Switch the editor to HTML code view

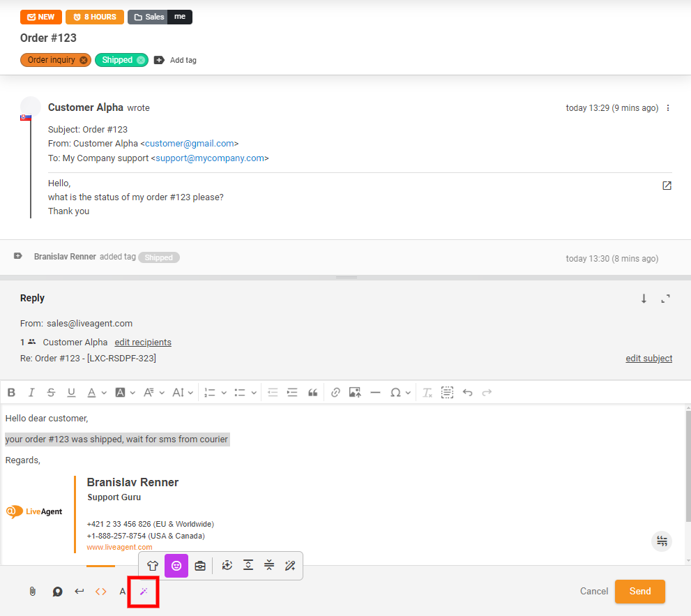[100, 591]
